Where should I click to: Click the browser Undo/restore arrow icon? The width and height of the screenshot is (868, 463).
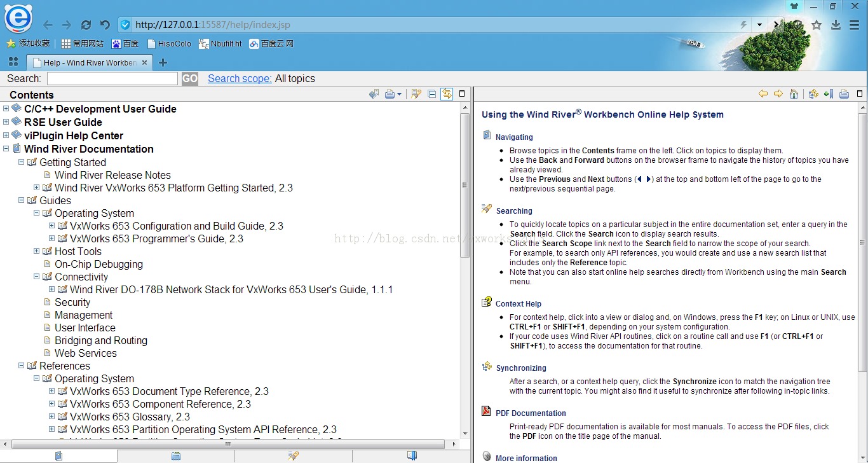pos(105,25)
